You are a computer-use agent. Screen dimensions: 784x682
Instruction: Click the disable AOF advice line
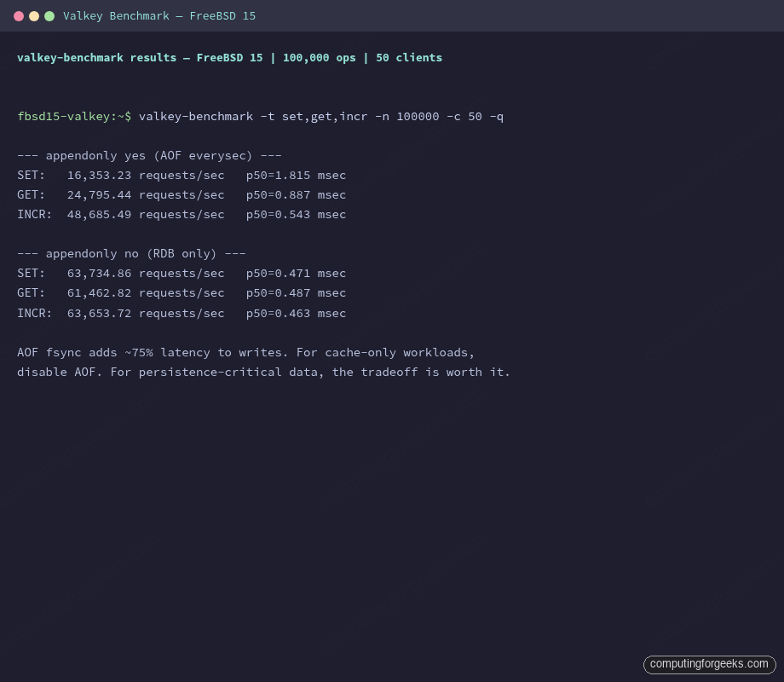coord(263,372)
